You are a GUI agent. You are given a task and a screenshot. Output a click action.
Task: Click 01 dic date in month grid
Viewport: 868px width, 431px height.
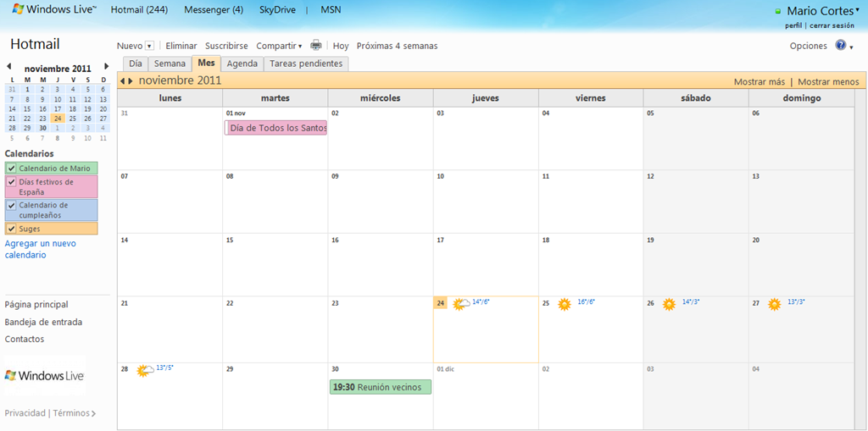click(x=445, y=369)
